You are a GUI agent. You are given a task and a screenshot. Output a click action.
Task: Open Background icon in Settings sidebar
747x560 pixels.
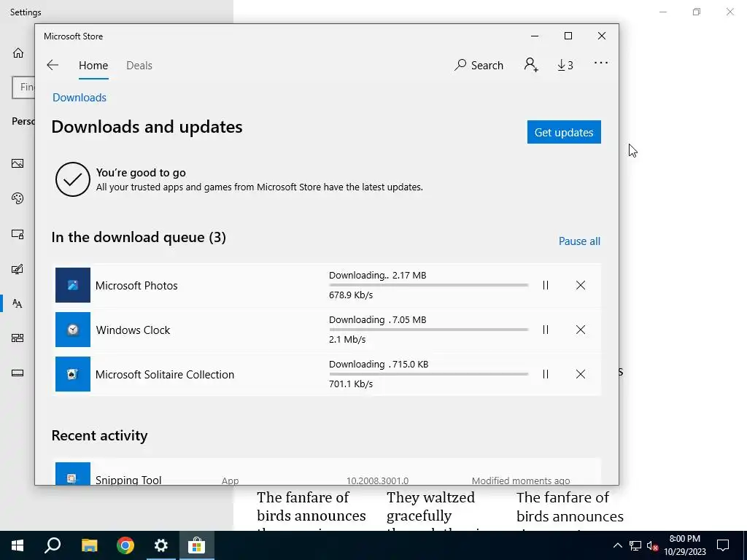pos(18,163)
